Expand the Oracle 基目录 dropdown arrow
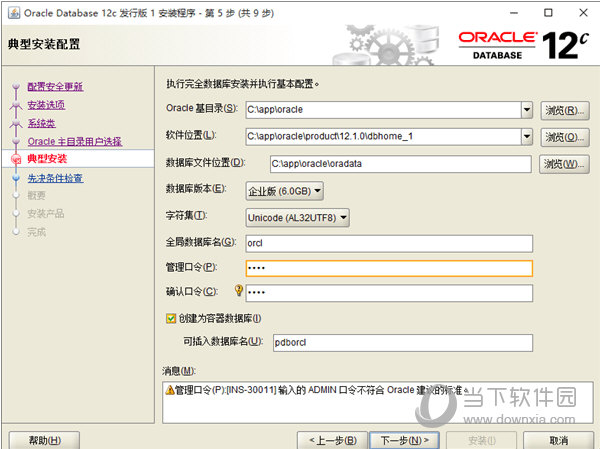This screenshot has height=449, width=600. pos(527,110)
